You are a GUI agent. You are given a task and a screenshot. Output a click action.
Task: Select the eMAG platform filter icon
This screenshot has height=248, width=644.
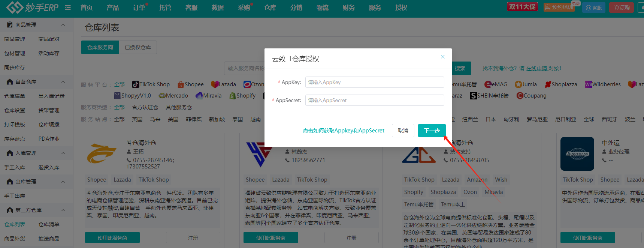[x=488, y=84]
